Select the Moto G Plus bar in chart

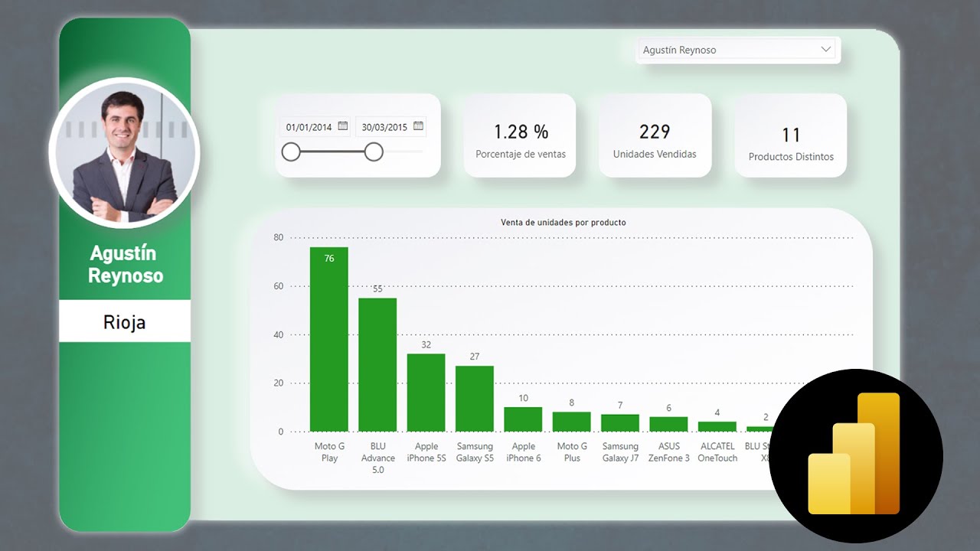click(x=572, y=422)
